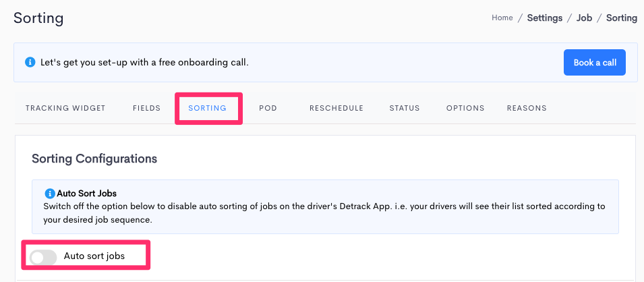Toggle the Auto sort jobs switch
The width and height of the screenshot is (644, 282).
(x=43, y=257)
